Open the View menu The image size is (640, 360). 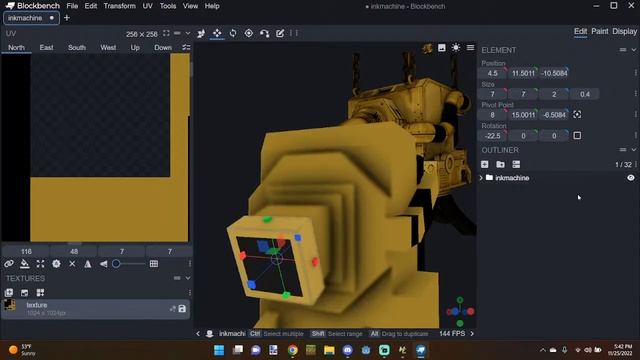pyautogui.click(x=190, y=6)
